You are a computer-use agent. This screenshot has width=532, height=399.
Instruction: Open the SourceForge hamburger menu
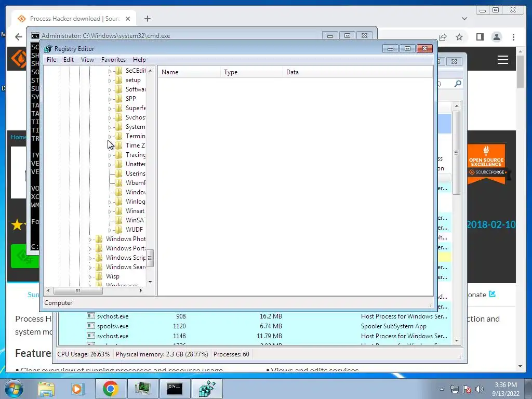[503, 60]
